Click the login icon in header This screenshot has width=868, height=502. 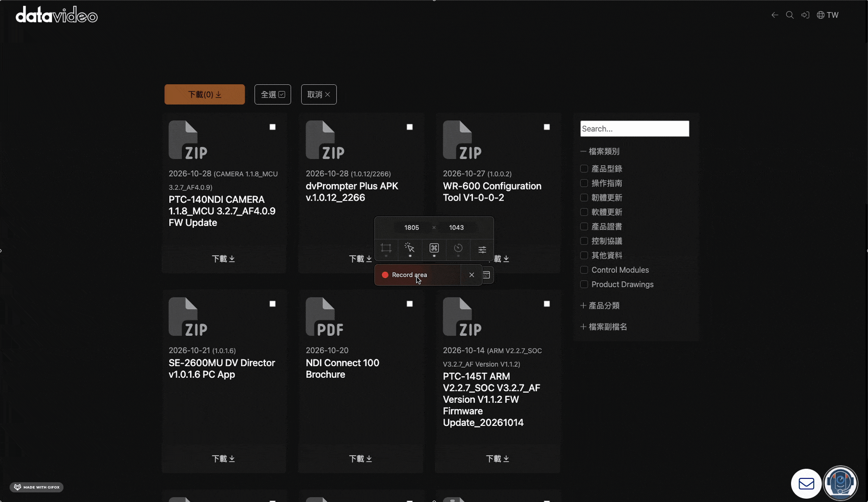point(805,15)
